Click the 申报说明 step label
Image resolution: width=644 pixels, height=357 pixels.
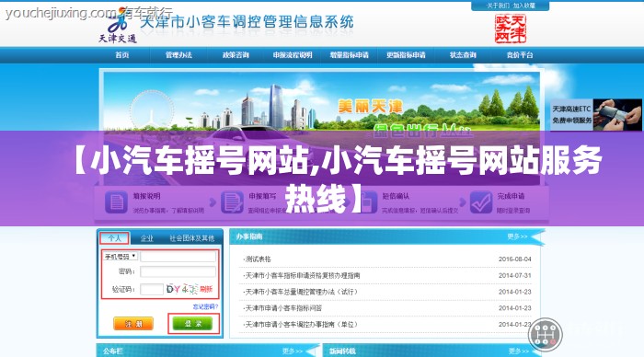146,196
